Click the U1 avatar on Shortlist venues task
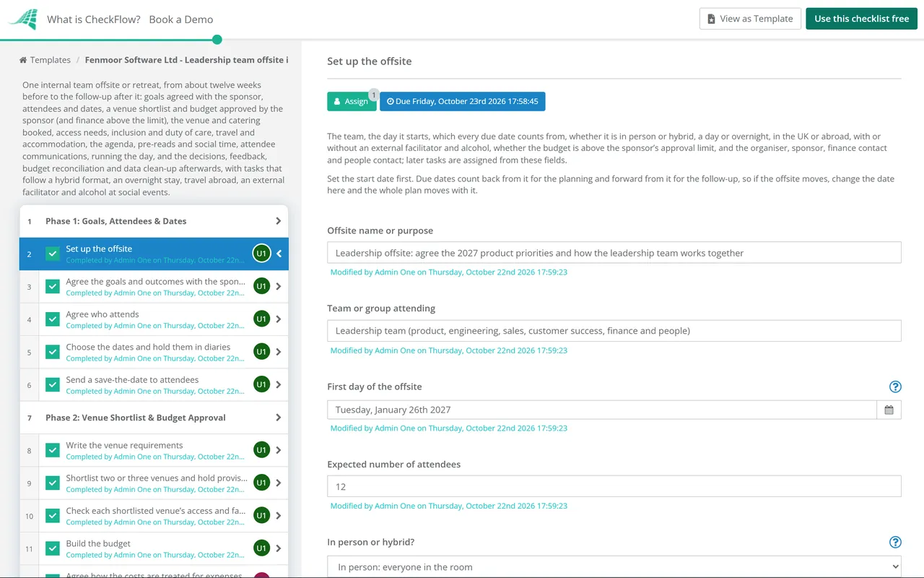 pyautogui.click(x=261, y=483)
